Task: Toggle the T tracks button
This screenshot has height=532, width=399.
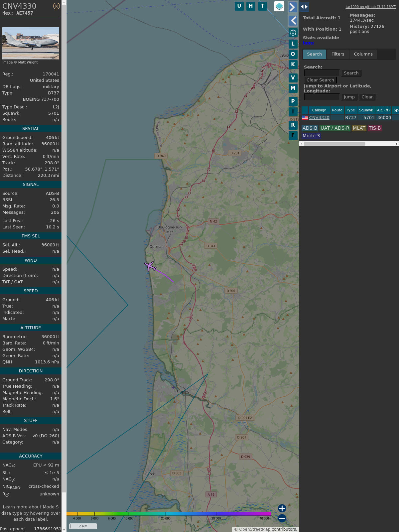Action: point(263,6)
